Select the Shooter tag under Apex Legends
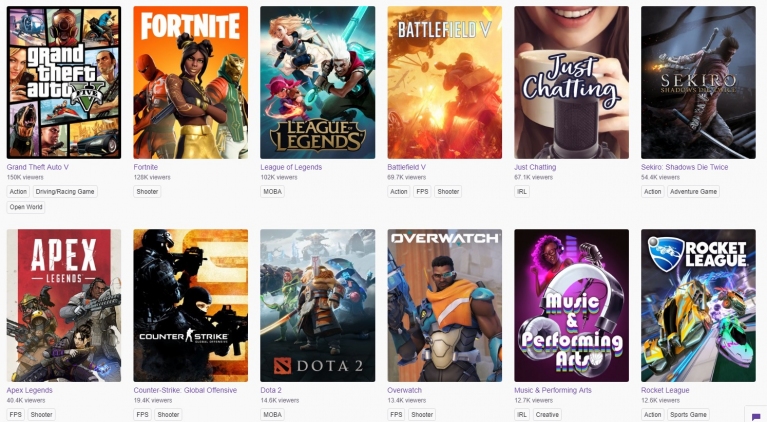This screenshot has width=767, height=422. point(42,415)
